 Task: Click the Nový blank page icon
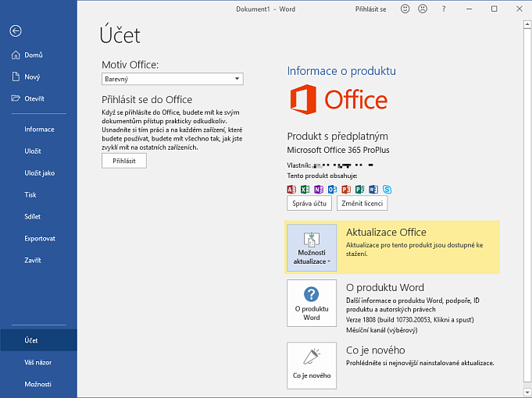point(16,76)
